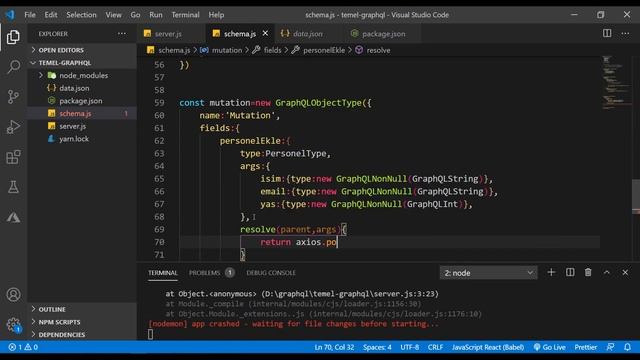
Task: Close the schema.js tab
Action: coord(265,33)
